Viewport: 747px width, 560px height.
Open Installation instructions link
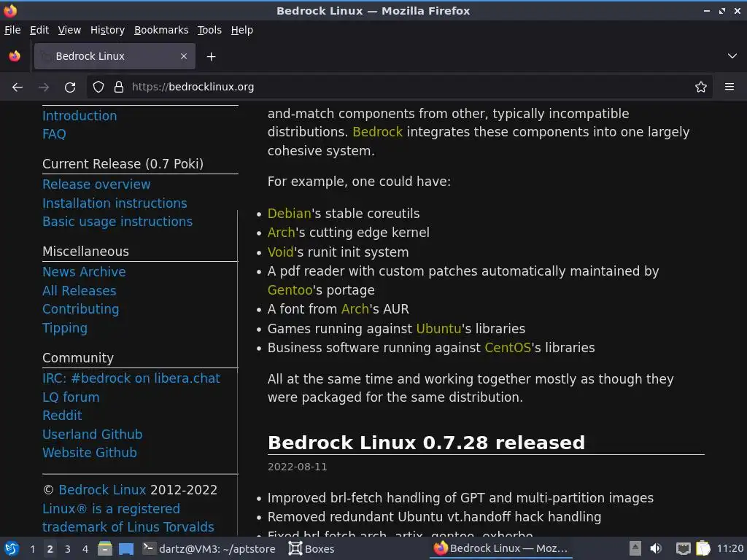point(115,203)
